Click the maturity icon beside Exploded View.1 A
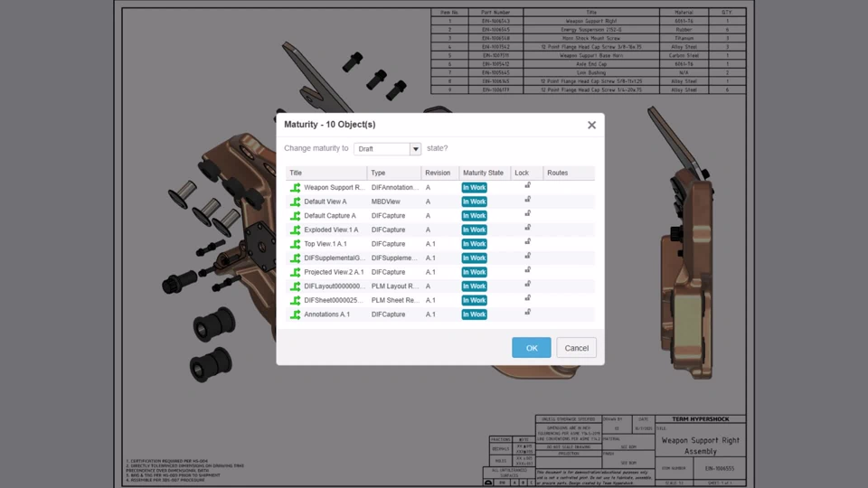 click(x=295, y=230)
